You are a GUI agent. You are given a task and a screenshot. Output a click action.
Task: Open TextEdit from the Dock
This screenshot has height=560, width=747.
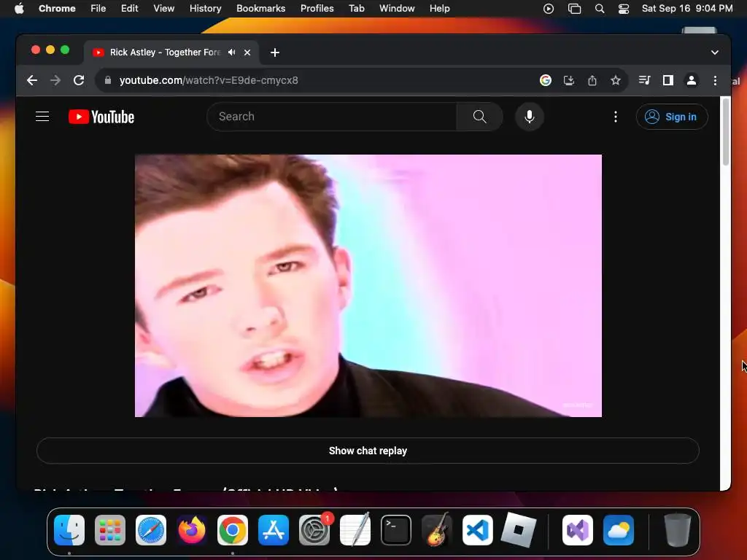(x=355, y=530)
